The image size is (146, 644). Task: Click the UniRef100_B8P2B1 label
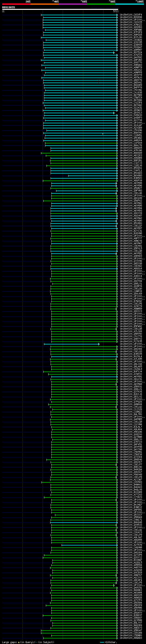coord(131,161)
